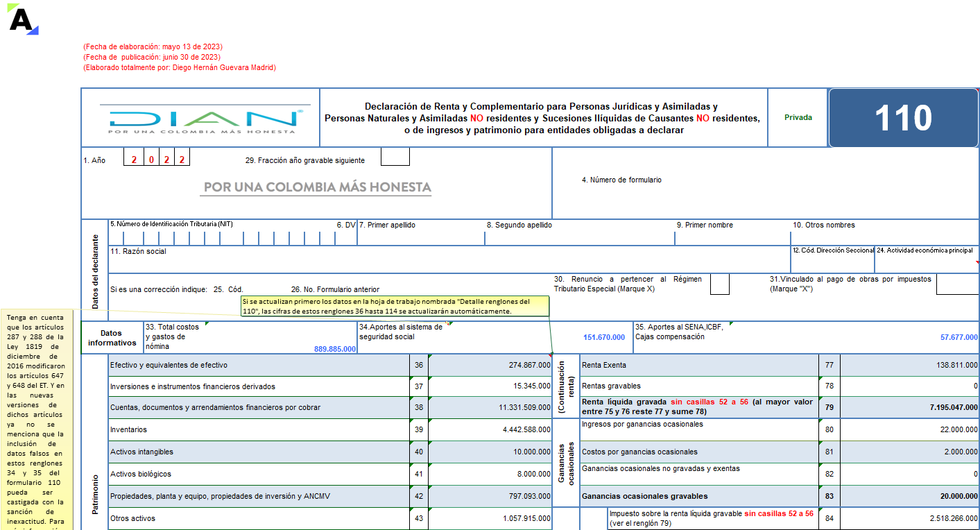The width and height of the screenshot is (980, 530).
Task: Click the Cód. Dirección Seccional field
Action: tap(833, 259)
